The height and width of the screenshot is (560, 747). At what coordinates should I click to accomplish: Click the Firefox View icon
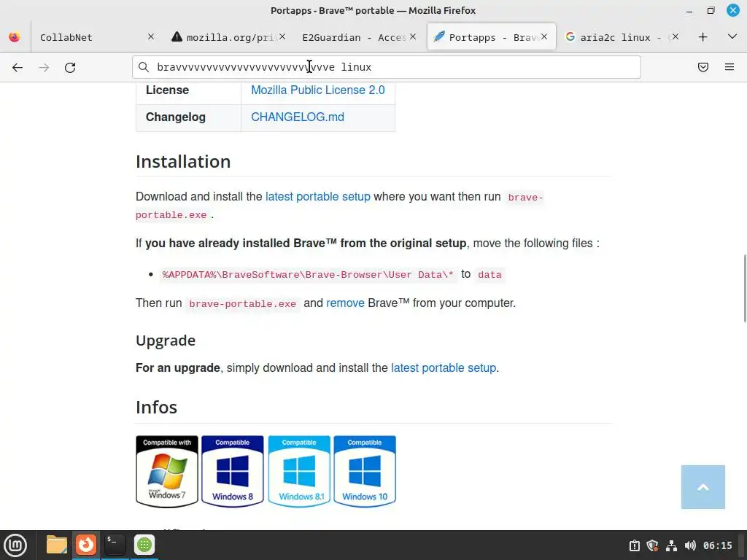point(15,36)
